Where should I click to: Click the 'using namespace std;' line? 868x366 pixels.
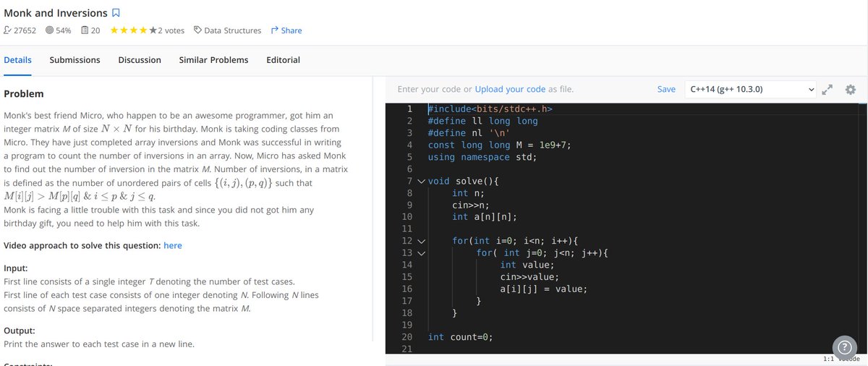(482, 157)
